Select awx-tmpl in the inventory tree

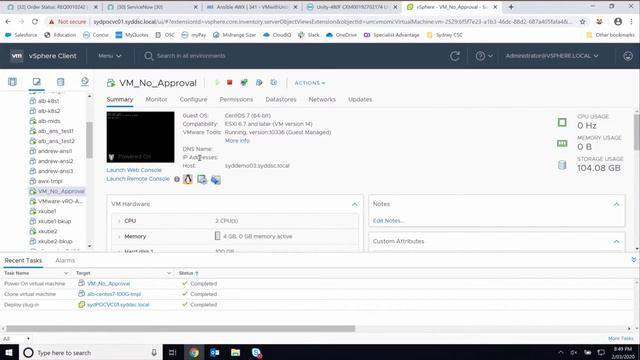[50, 181]
